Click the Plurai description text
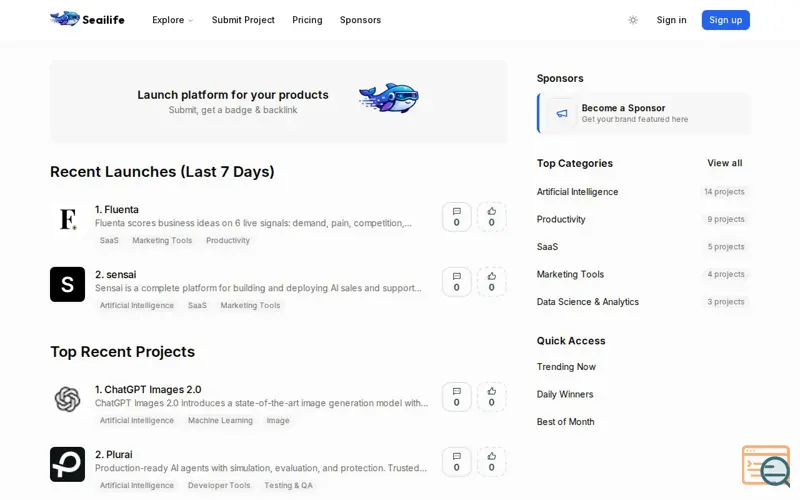 click(x=261, y=468)
